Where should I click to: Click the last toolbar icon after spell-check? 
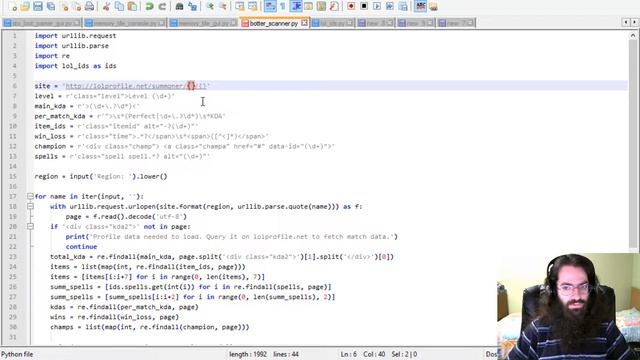(x=433, y=6)
